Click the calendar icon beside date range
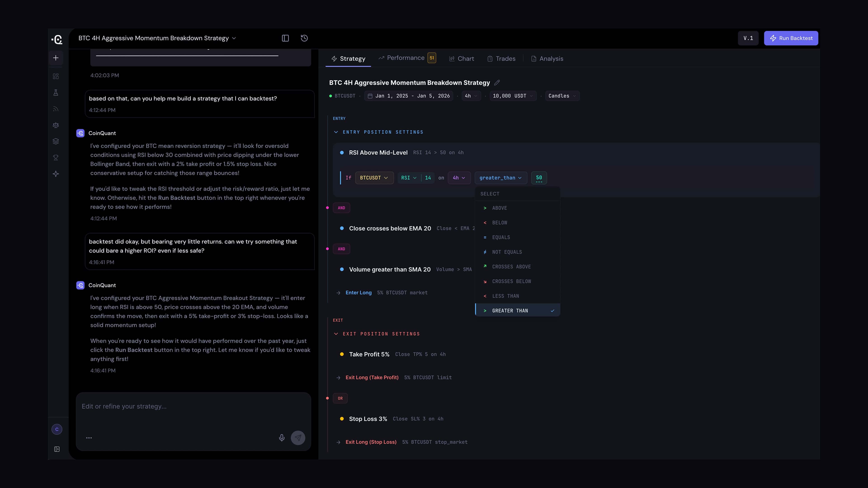The height and width of the screenshot is (488, 868). coord(370,96)
